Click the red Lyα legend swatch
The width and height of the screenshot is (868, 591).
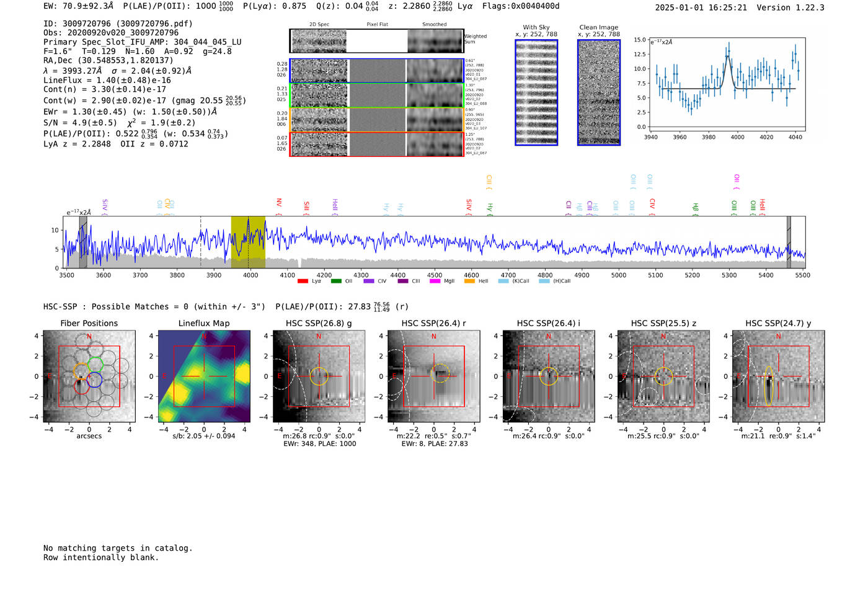pyautogui.click(x=303, y=281)
